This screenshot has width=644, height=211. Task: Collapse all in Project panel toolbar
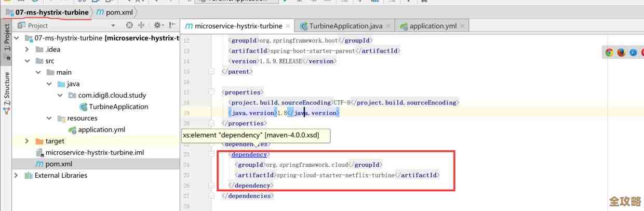point(141,25)
